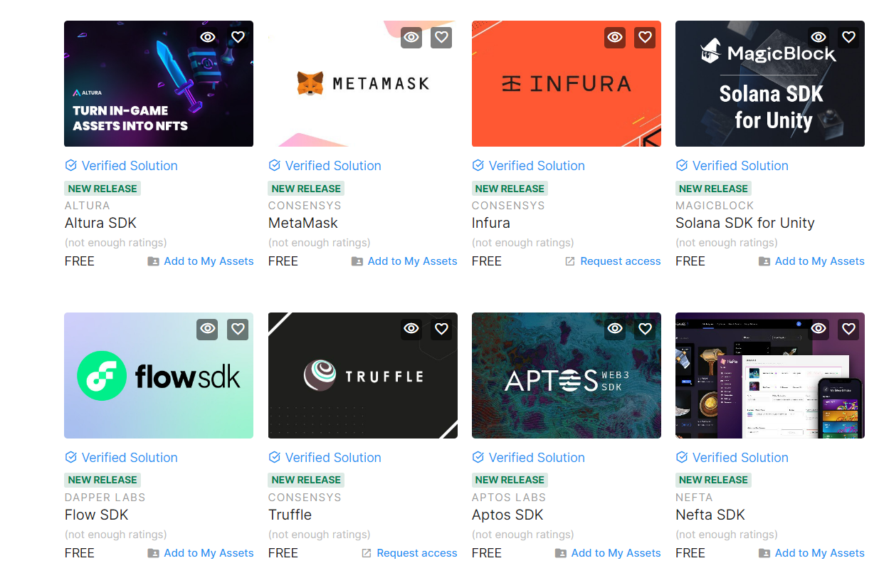Click Verified Solution label on Altura SDK

(x=121, y=166)
